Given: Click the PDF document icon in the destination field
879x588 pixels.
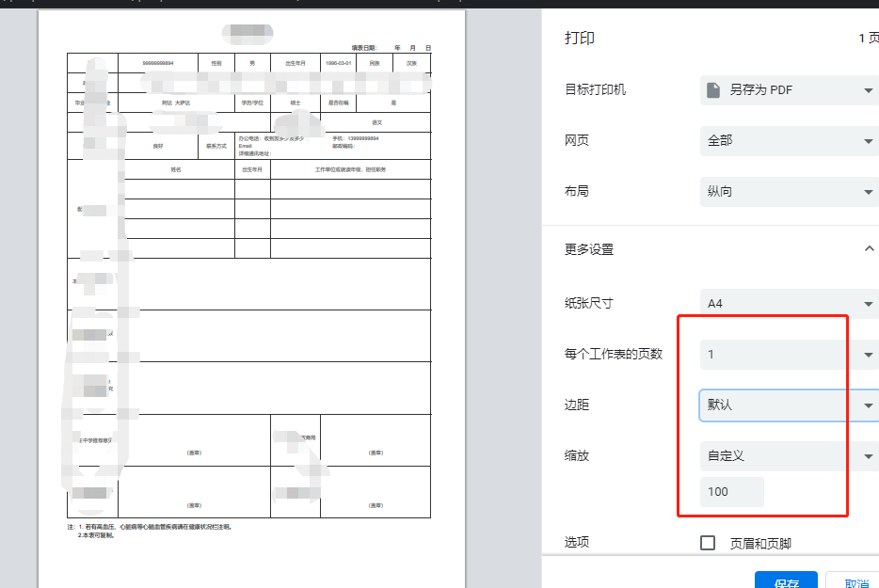Looking at the screenshot, I should tap(713, 90).
